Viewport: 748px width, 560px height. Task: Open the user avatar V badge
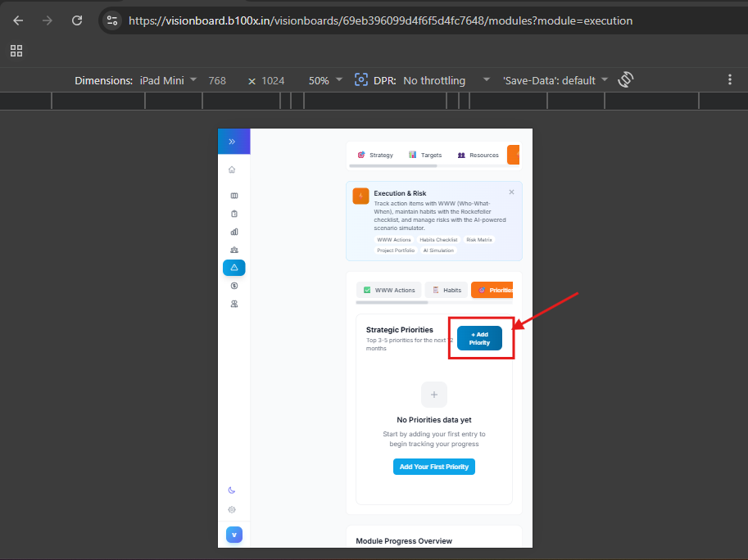click(x=234, y=535)
